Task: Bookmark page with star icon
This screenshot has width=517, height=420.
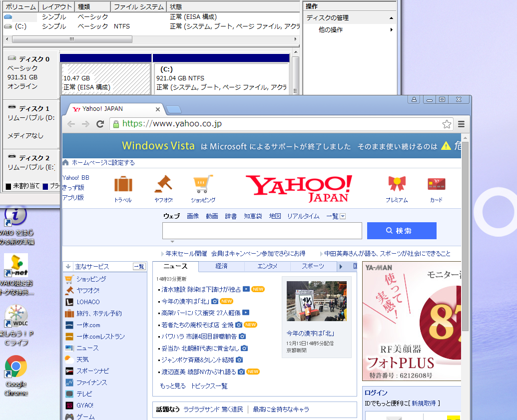Action: pos(447,124)
